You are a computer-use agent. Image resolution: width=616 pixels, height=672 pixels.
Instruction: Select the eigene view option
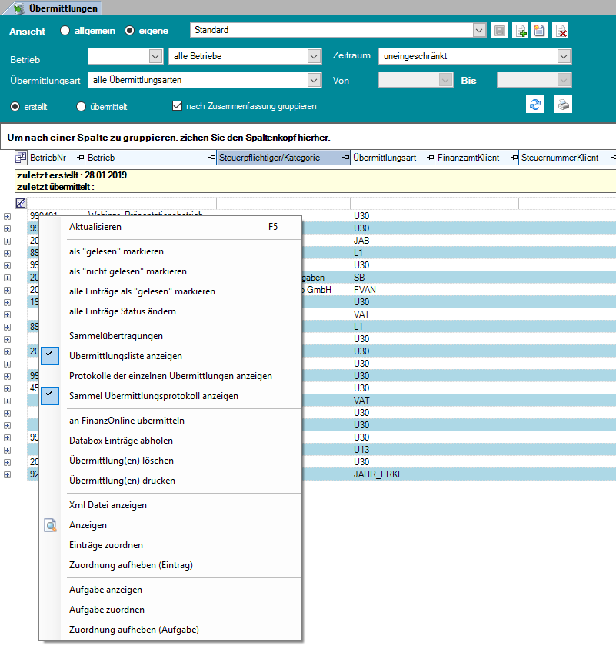coord(129,31)
